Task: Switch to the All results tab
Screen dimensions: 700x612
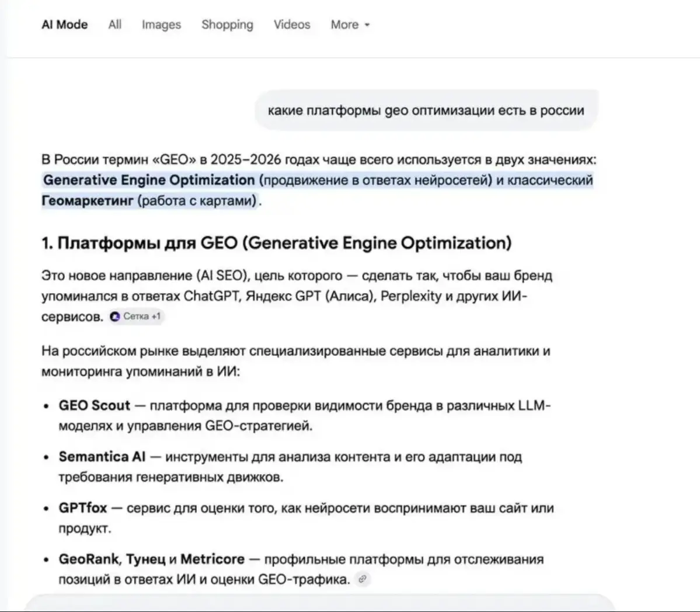Action: [x=114, y=25]
